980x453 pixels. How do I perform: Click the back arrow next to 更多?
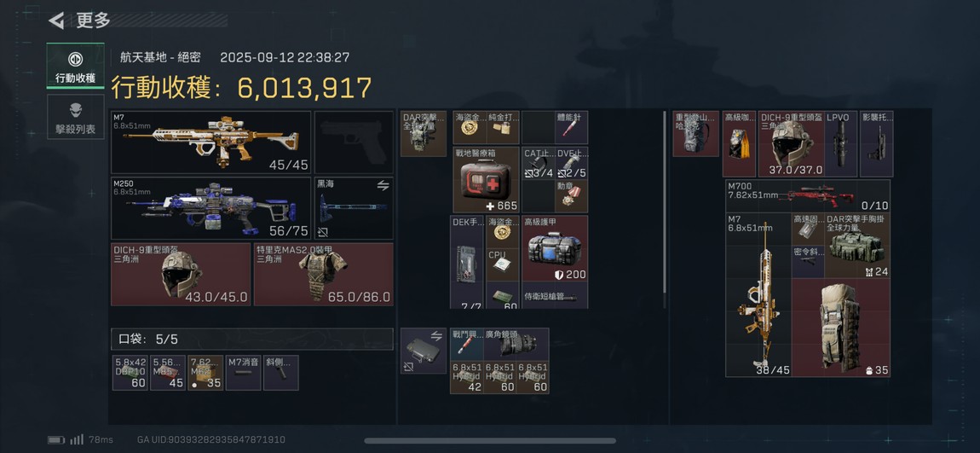56,21
